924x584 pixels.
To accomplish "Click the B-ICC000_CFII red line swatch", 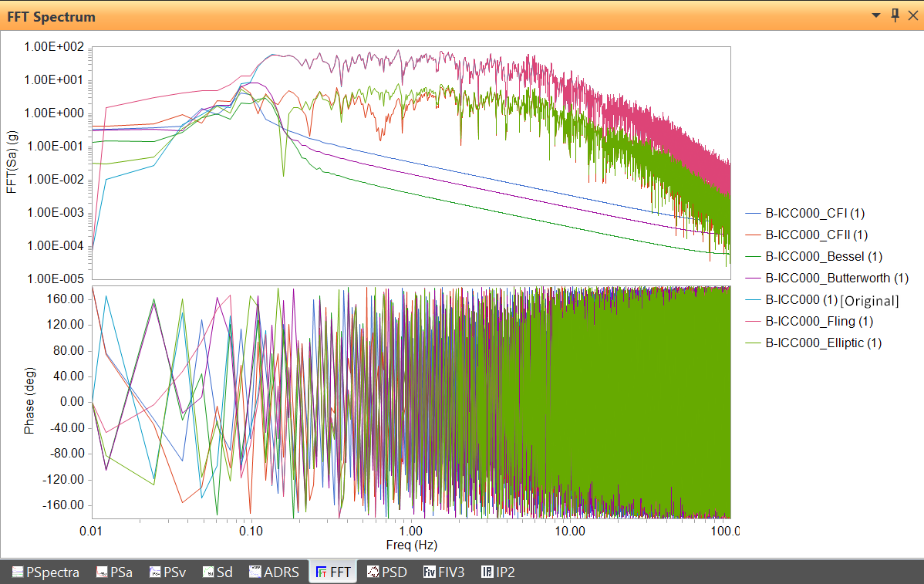I will click(753, 235).
